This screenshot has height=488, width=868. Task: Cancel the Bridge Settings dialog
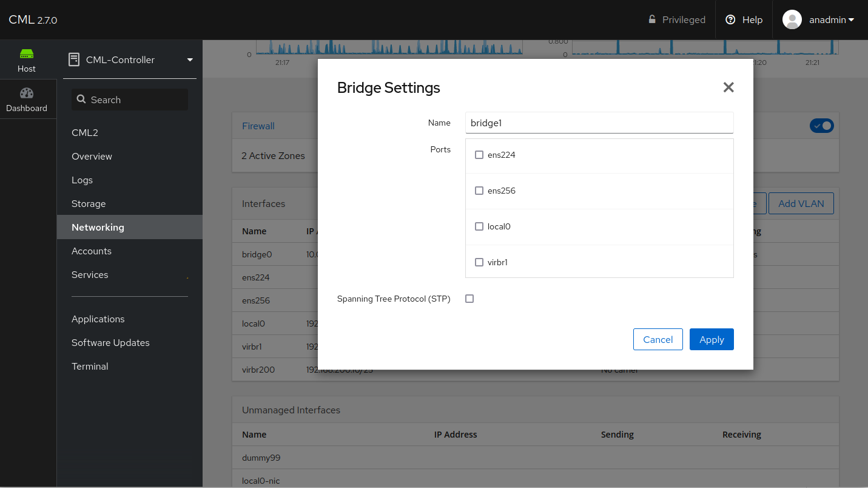tap(658, 339)
